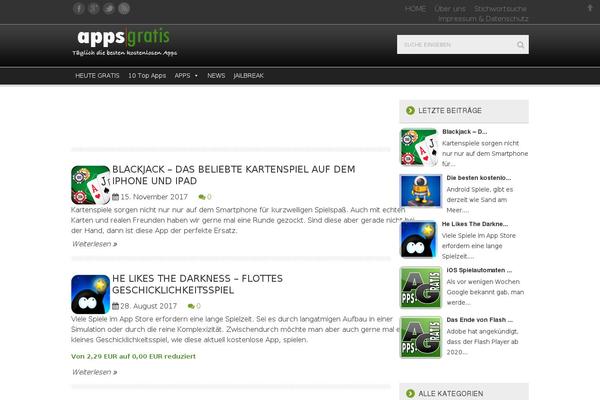
Task: Open He Likes The Darkness headline
Action: 197,284
